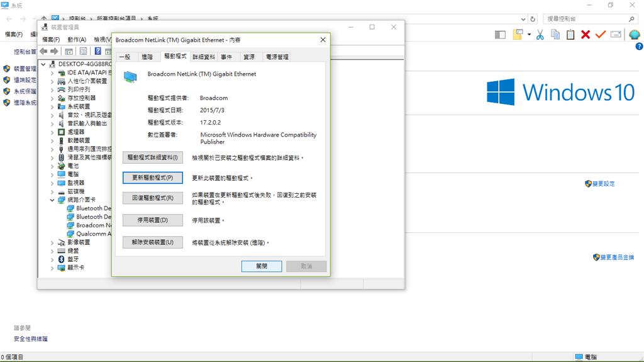Expand the IDE ATA/ATAPI tree node

52,73
